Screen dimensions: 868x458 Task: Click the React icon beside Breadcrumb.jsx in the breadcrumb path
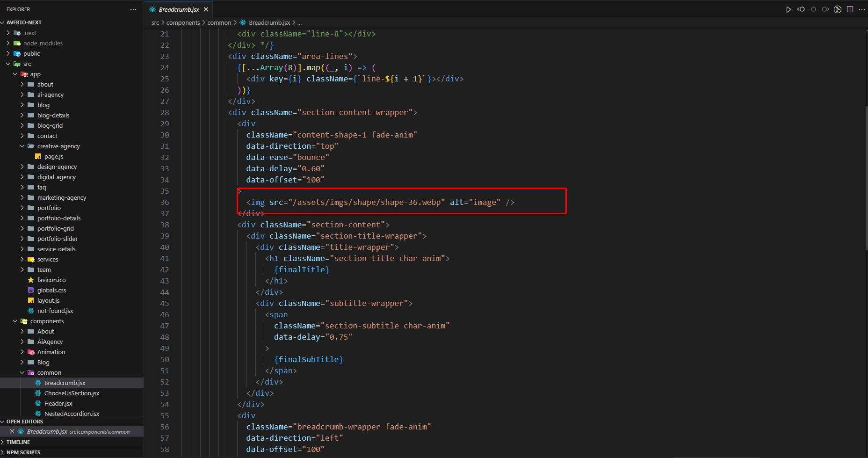click(243, 22)
